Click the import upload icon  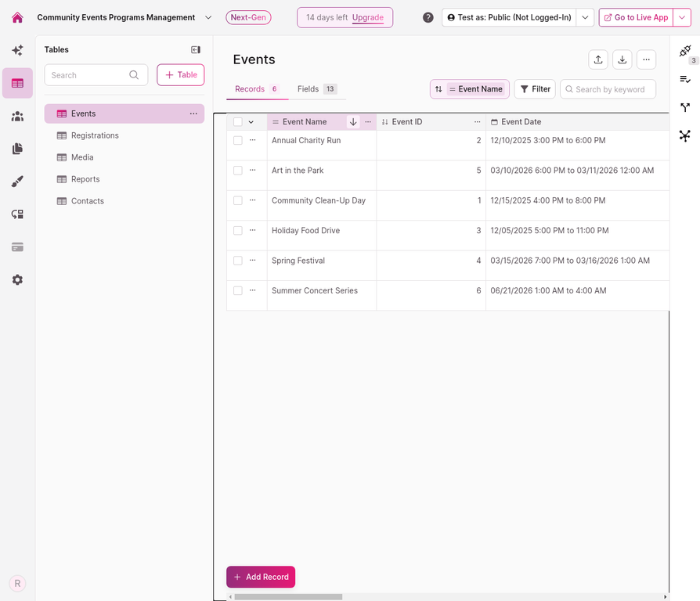click(598, 59)
